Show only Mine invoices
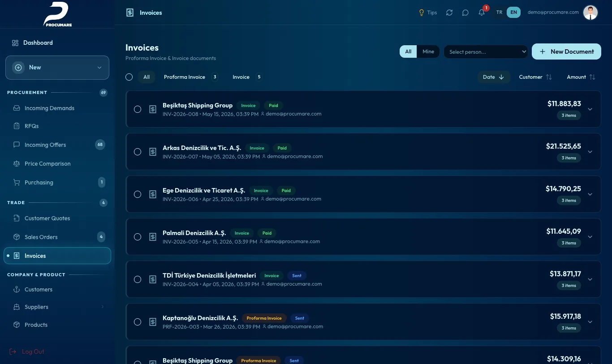Image resolution: width=612 pixels, height=364 pixels. 428,51
